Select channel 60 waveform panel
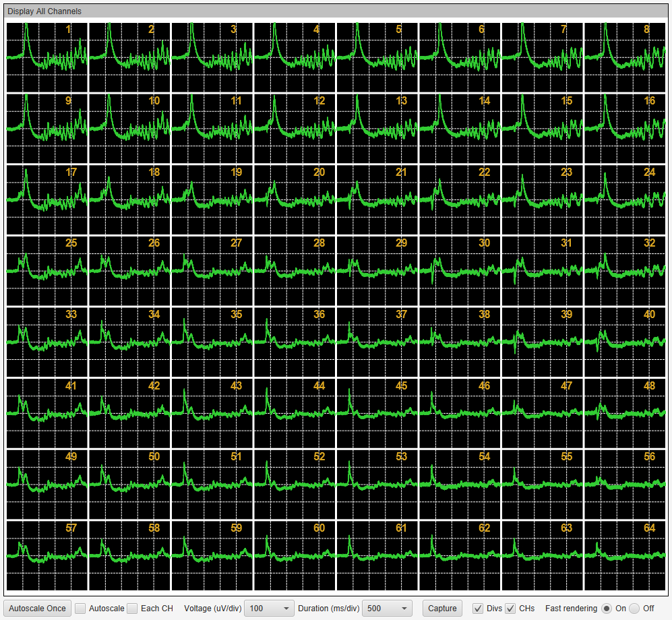The width and height of the screenshot is (672, 620). tap(295, 555)
